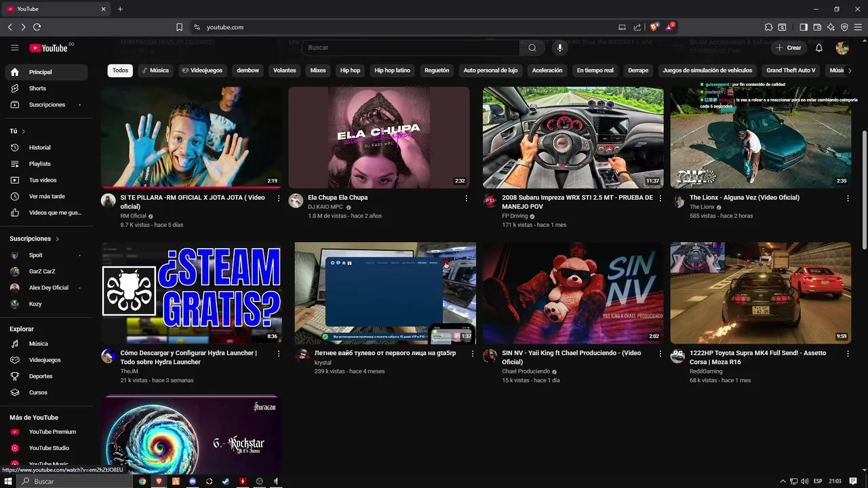Click the search magnifier button
The image size is (868, 488).
coord(532,47)
